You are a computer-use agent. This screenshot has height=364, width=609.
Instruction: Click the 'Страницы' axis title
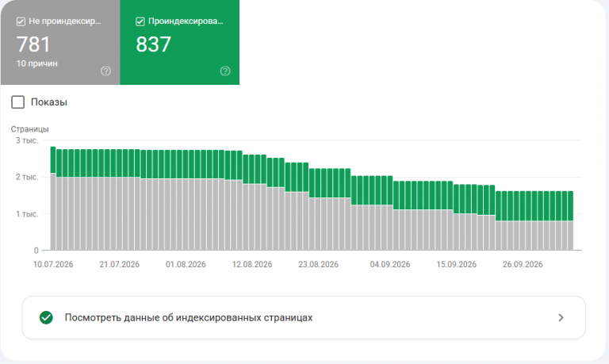(x=30, y=129)
